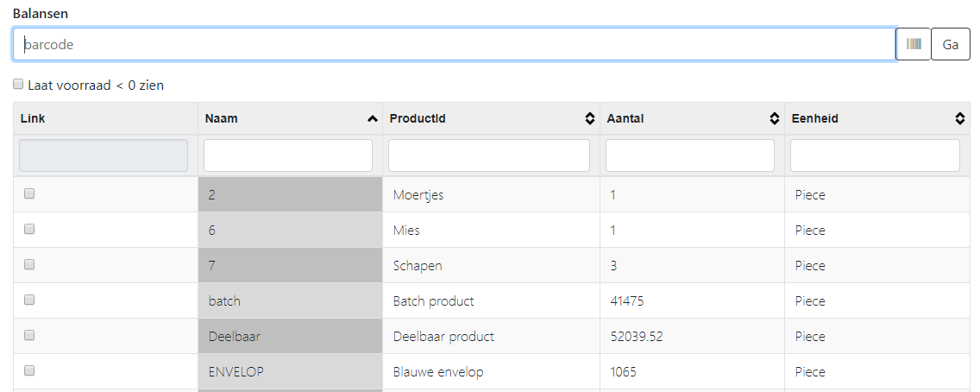
Task: Enable 'Laat voorraad < 0 zien' checkbox
Action: click(x=19, y=85)
